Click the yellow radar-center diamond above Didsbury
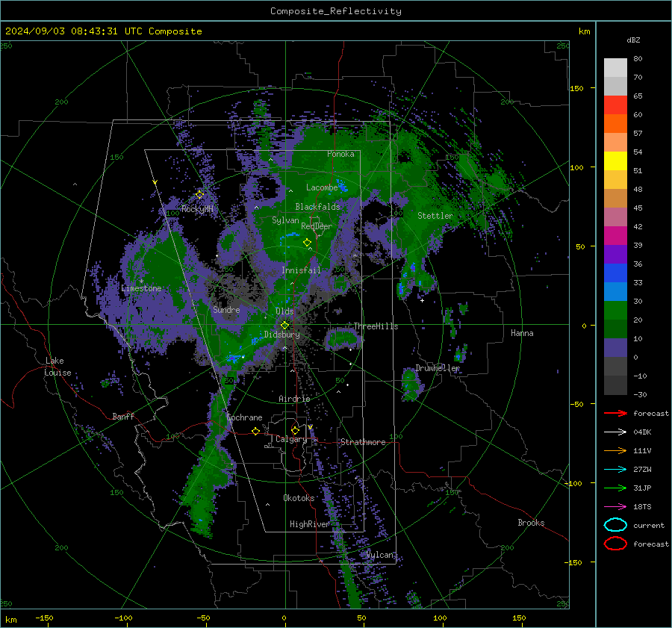Viewport: 672px width, 628px height. (x=284, y=326)
